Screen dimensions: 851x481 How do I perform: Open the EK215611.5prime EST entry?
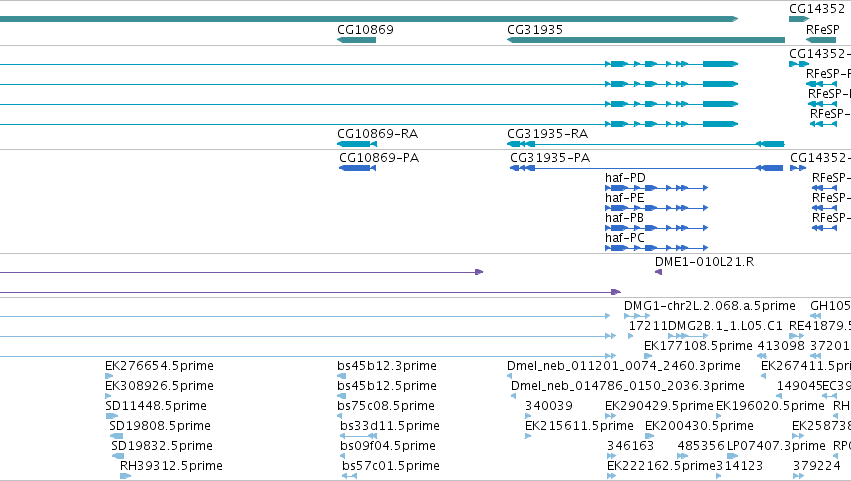(x=579, y=426)
